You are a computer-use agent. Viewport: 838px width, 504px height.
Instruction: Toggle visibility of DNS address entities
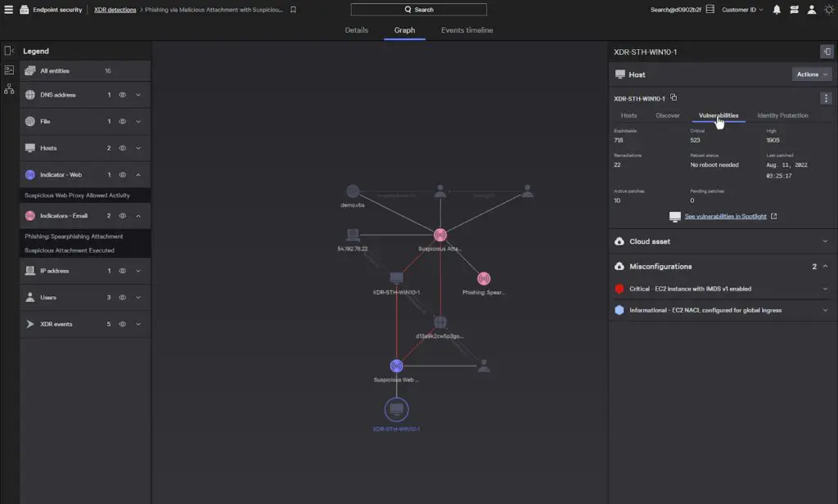tap(123, 95)
